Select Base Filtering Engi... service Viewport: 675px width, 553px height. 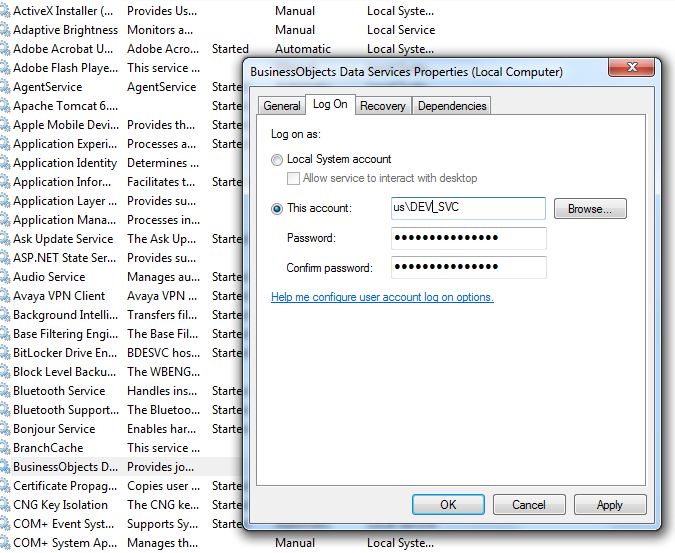65,334
